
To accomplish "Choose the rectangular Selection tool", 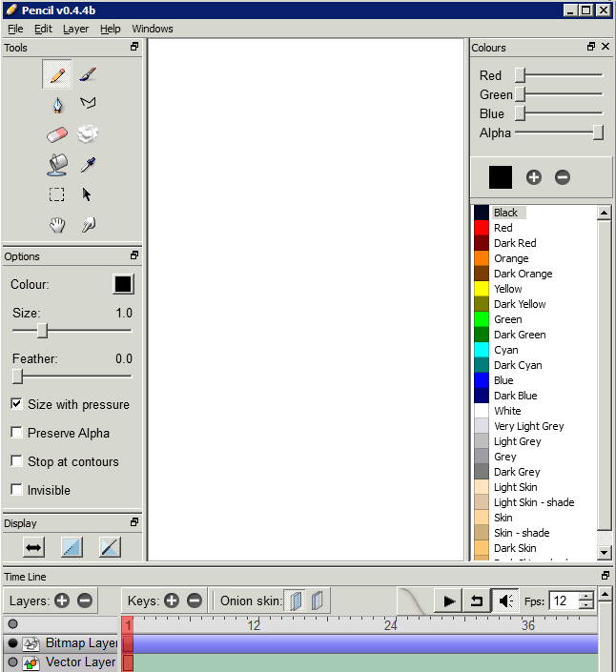I will pyautogui.click(x=57, y=194).
